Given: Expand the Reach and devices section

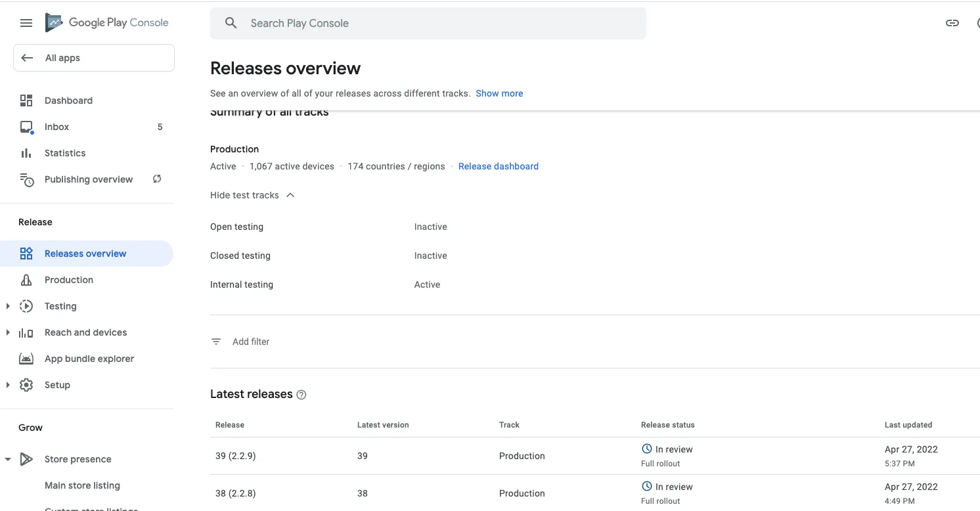Looking at the screenshot, I should pyautogui.click(x=8, y=332).
